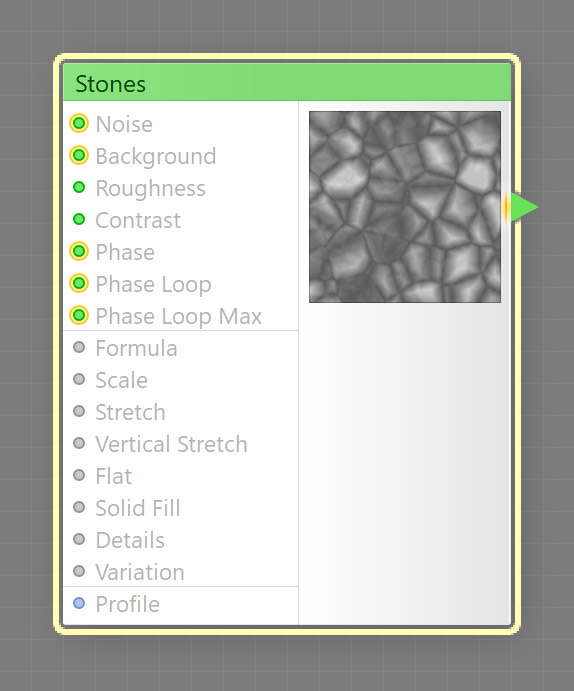
Task: Select the Stones node title bar
Action: (x=287, y=82)
